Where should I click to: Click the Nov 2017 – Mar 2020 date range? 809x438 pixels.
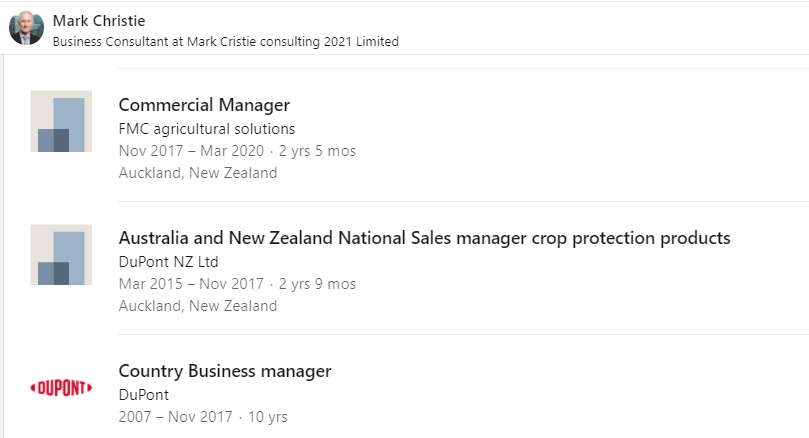point(191,151)
